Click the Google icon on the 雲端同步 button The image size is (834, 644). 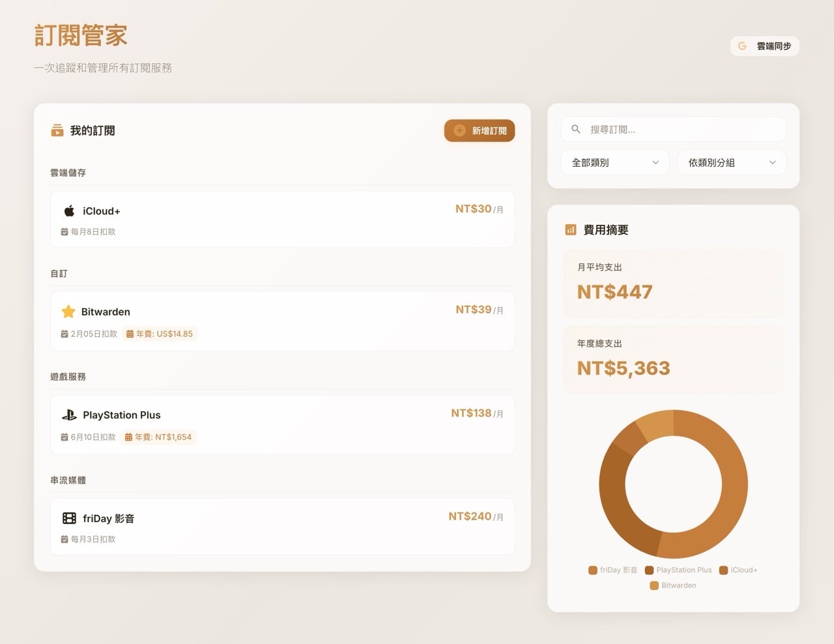click(x=742, y=46)
